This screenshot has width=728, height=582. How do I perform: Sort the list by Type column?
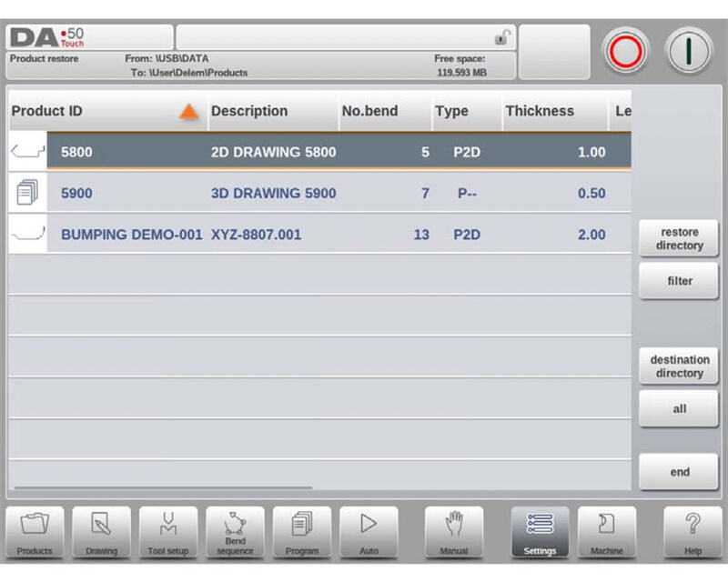tap(451, 111)
